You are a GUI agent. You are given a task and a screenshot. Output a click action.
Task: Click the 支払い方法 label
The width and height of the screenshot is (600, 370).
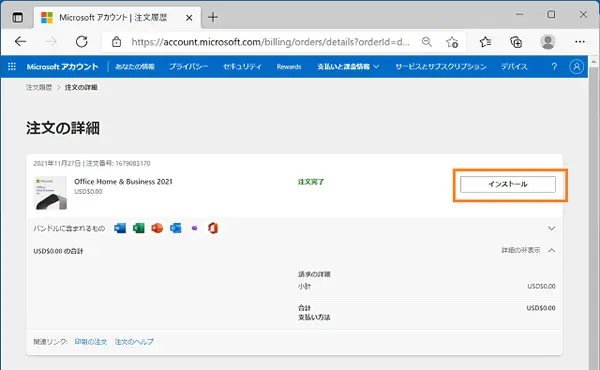tap(314, 317)
